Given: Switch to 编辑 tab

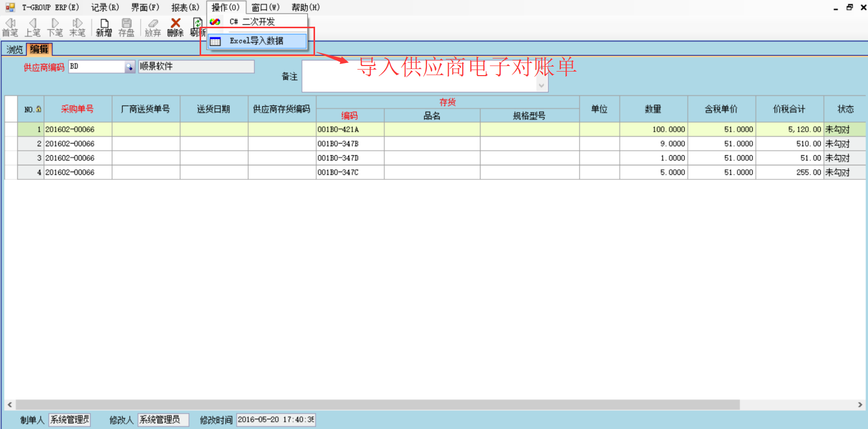Looking at the screenshot, I should (x=39, y=49).
